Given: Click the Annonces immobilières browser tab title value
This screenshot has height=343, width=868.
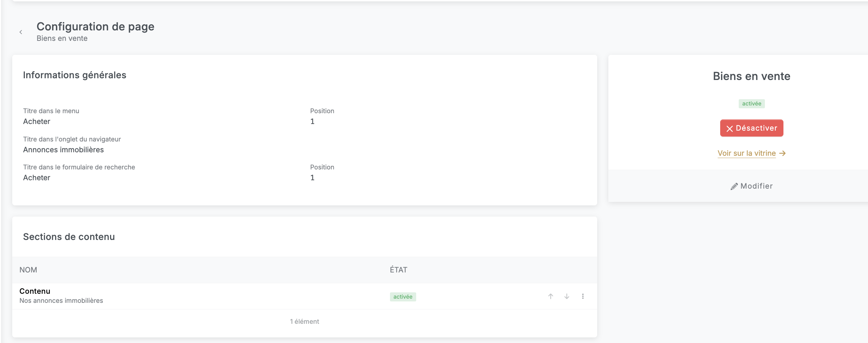Looking at the screenshot, I should pos(63,150).
